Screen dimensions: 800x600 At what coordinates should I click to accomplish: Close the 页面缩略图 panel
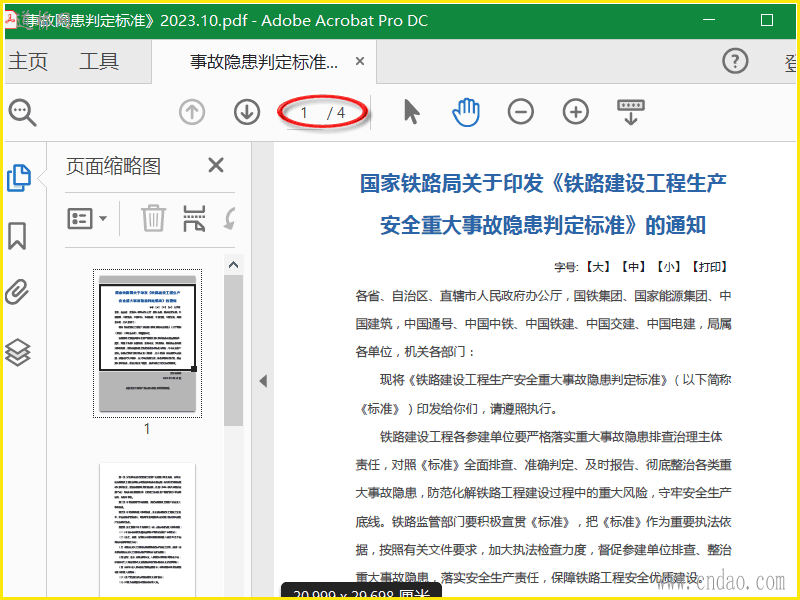coord(216,165)
